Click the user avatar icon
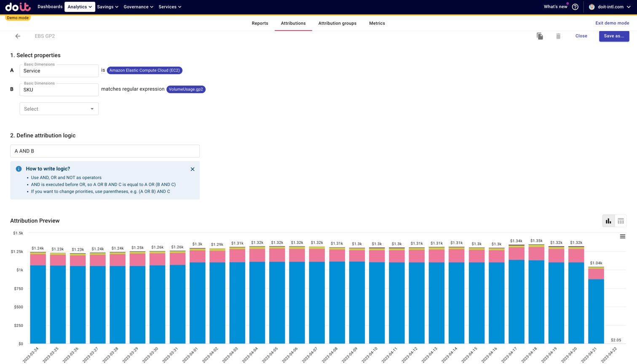637x364 pixels. coord(591,7)
